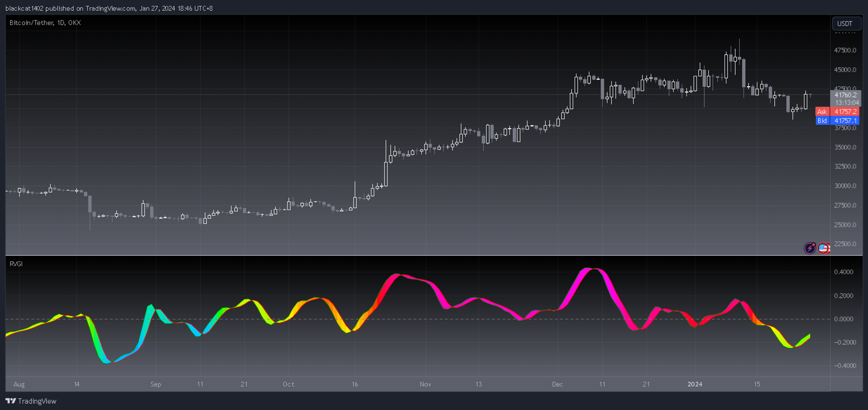
Task: Click the 45000.0 price scale label
Action: coord(845,70)
